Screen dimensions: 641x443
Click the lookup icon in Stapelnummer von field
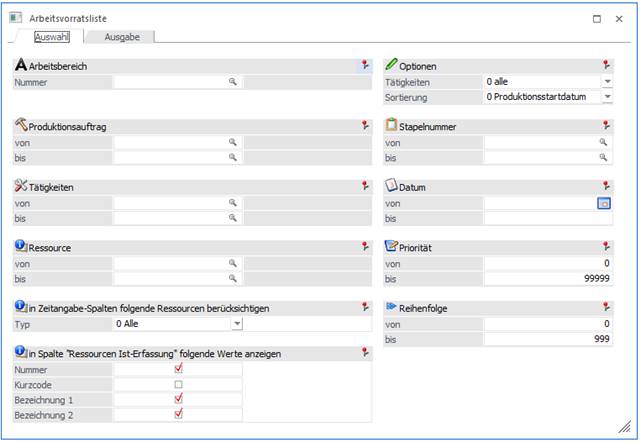click(603, 143)
